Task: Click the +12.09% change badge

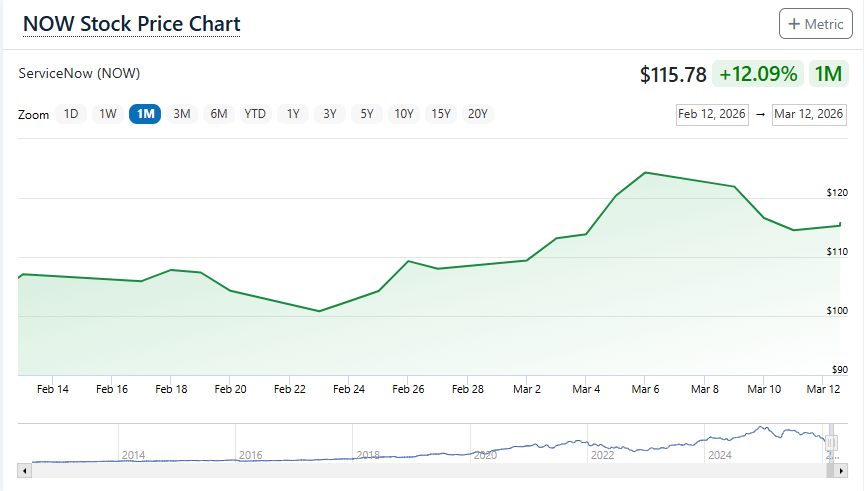Action: click(758, 74)
